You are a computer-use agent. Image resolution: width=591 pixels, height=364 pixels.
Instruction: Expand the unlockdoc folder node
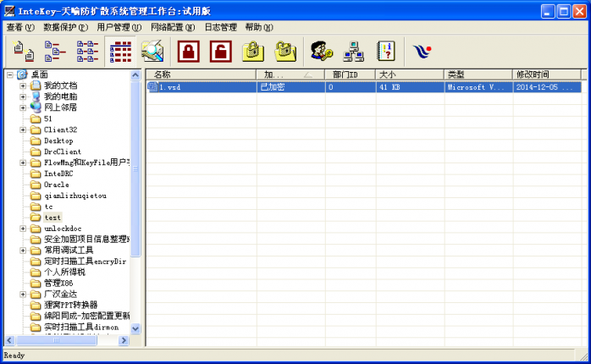(x=23, y=229)
